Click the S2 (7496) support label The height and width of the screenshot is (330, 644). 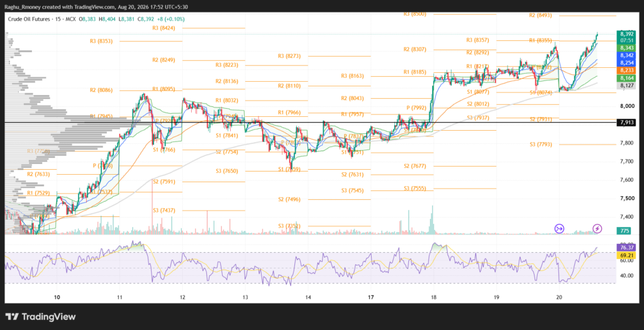(x=289, y=199)
